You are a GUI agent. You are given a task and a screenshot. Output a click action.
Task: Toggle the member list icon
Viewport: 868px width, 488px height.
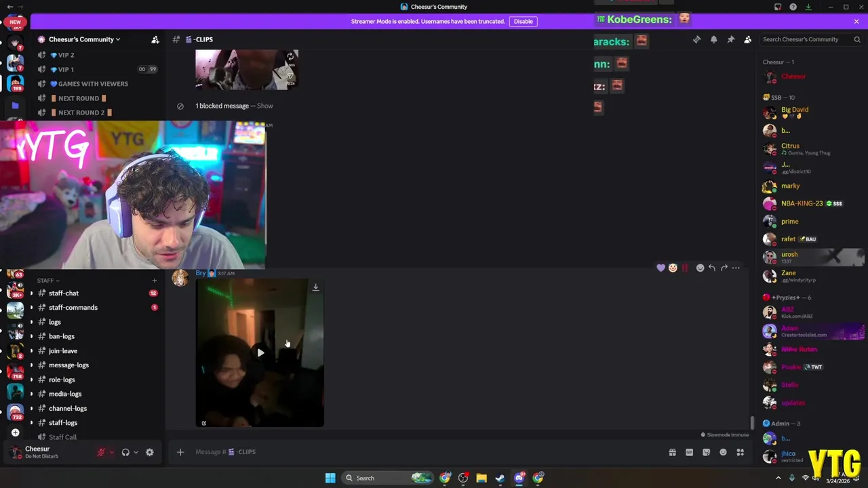747,39
